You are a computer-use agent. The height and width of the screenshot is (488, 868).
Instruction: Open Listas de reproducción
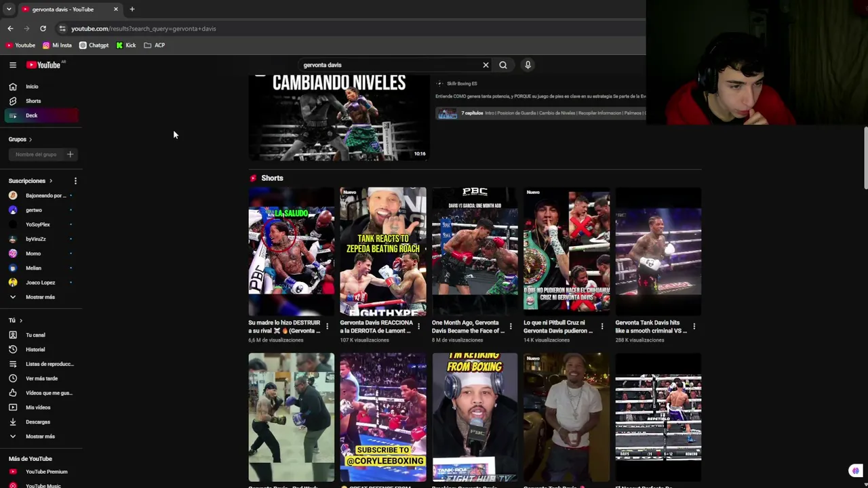pos(41,364)
